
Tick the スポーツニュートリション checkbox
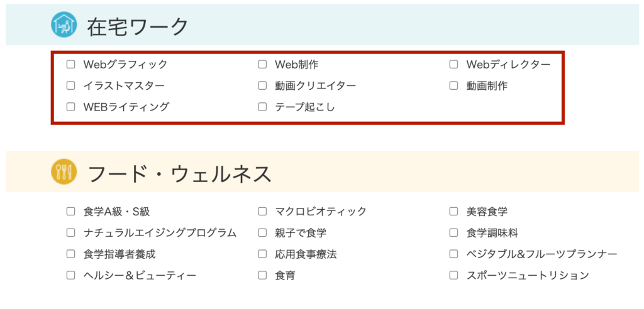pyautogui.click(x=453, y=275)
